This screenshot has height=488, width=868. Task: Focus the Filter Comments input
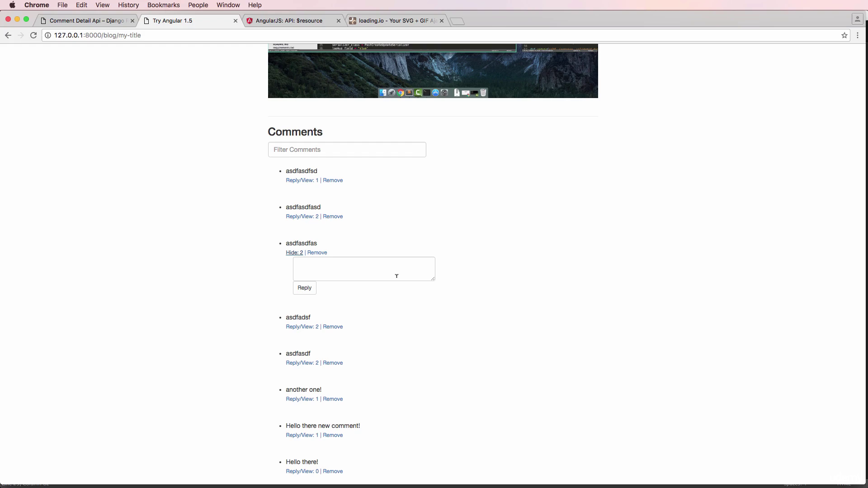(347, 150)
